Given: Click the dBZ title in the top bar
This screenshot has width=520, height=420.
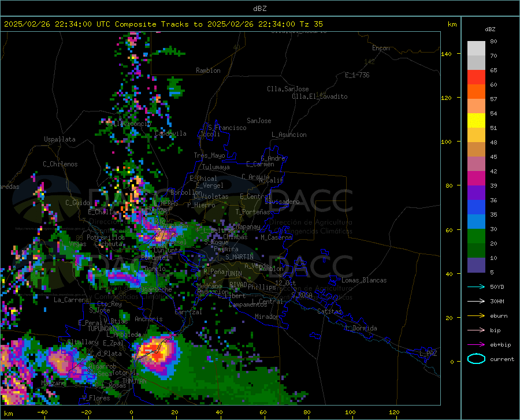Looking at the screenshot, I should [x=259, y=9].
